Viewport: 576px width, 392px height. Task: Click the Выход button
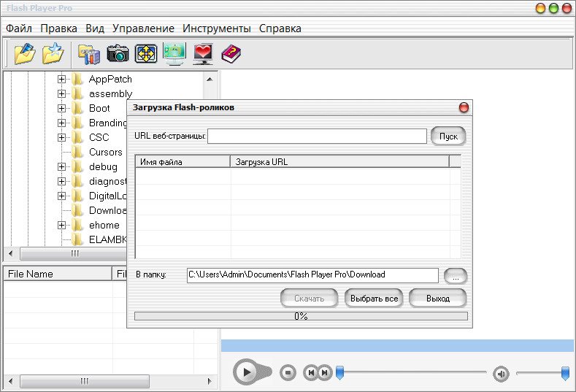coord(438,299)
